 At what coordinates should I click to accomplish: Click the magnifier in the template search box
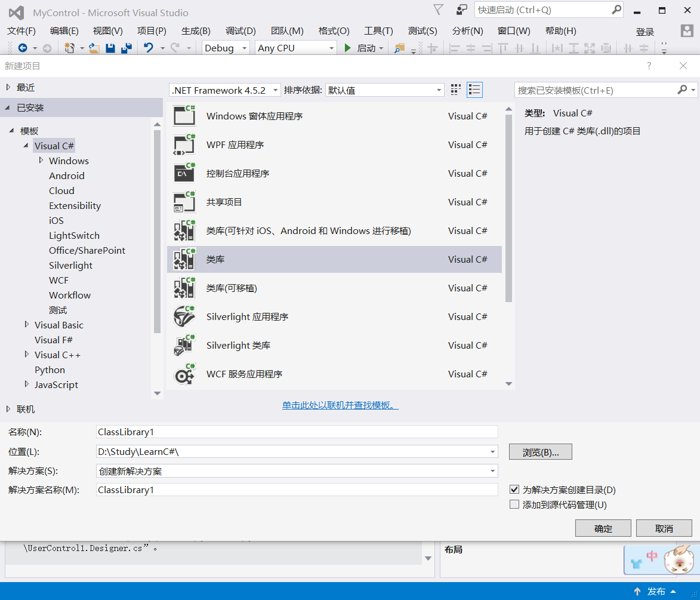coord(681,89)
